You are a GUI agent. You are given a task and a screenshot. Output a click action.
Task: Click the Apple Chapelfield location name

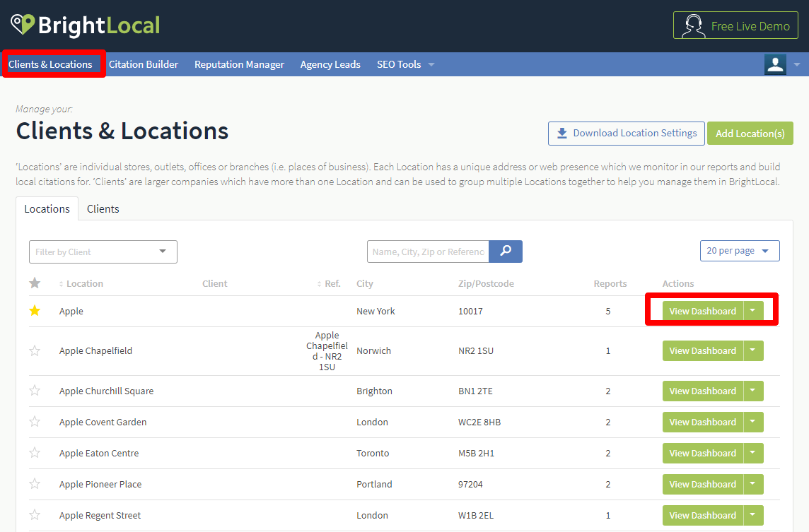click(x=95, y=350)
